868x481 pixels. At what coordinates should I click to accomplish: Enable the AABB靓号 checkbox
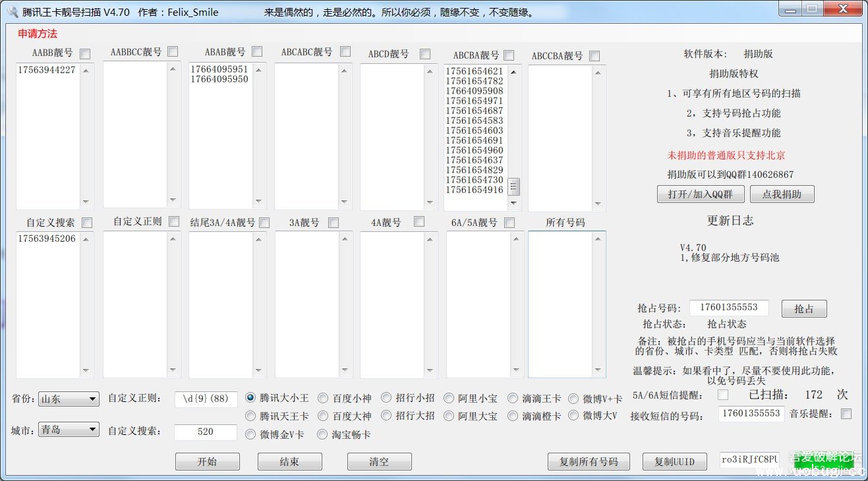point(85,54)
